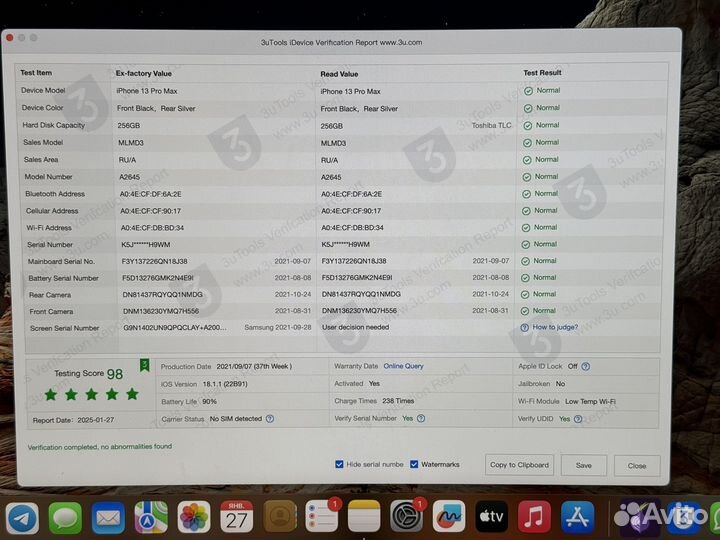Screen dimensions: 720x540
Task: Open Calendar showing 27 in dock
Action: pos(236,517)
